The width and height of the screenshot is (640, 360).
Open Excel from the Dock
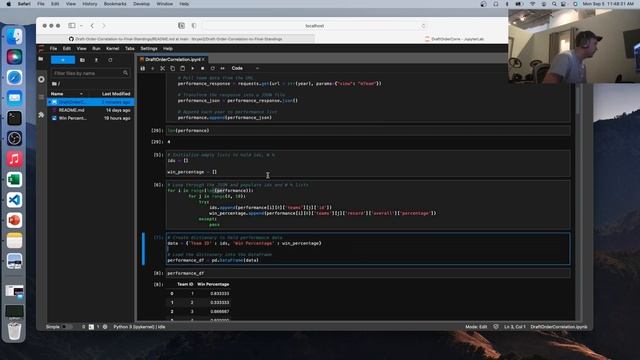pos(14,180)
